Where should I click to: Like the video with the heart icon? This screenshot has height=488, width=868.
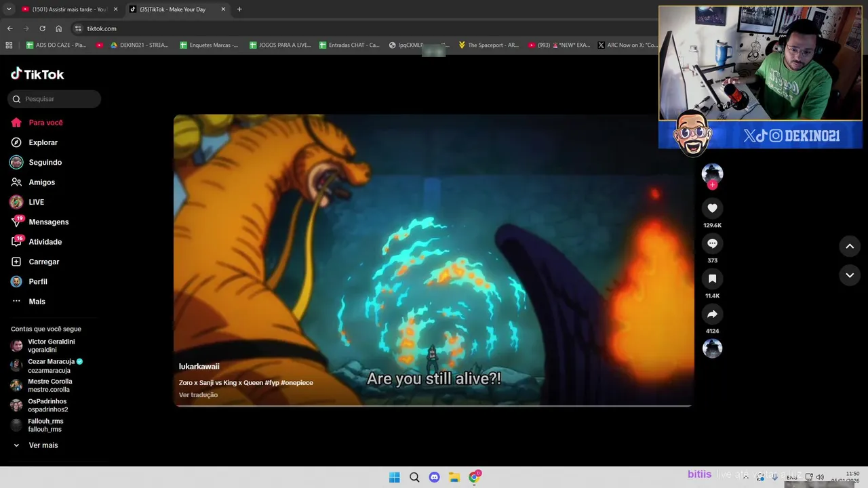[x=712, y=208]
